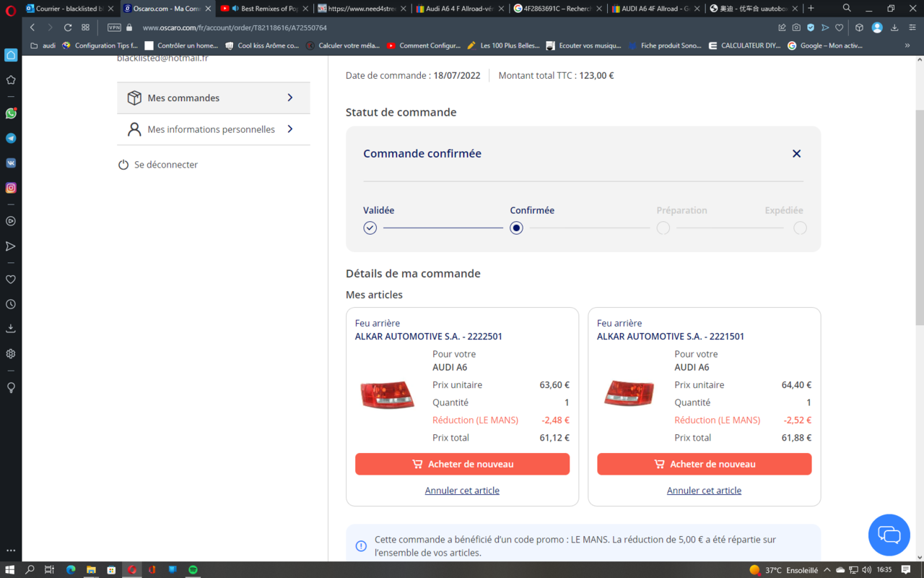Open WhatsApp in the Opera sidebar
The image size is (924, 578).
11,113
